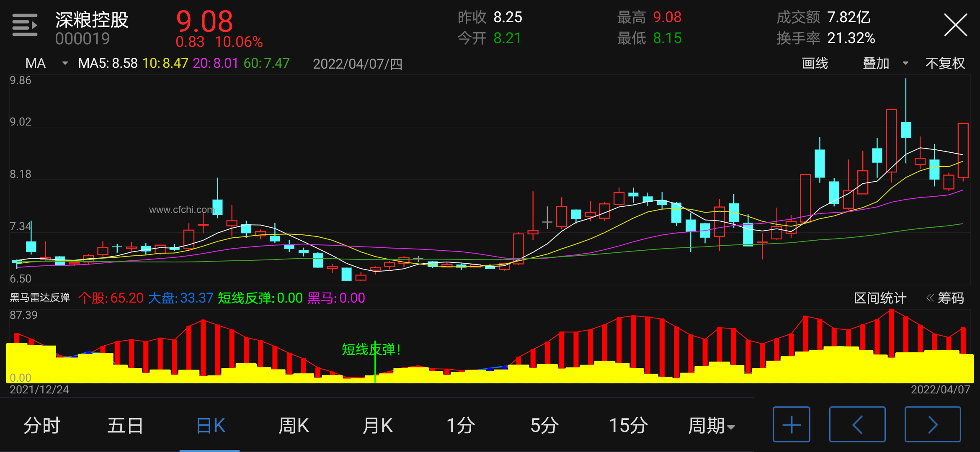The image size is (980, 452).
Task: Close the chart with the X icon
Action: click(955, 25)
